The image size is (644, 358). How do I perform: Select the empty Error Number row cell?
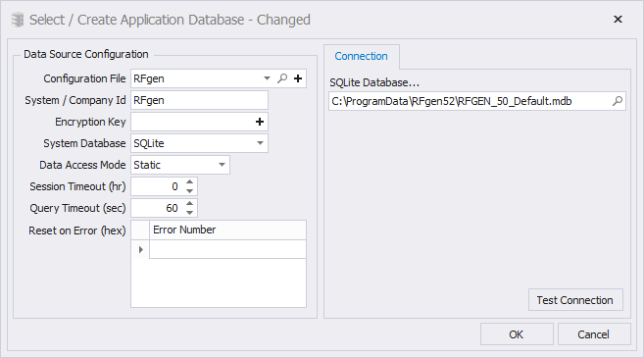(x=227, y=249)
